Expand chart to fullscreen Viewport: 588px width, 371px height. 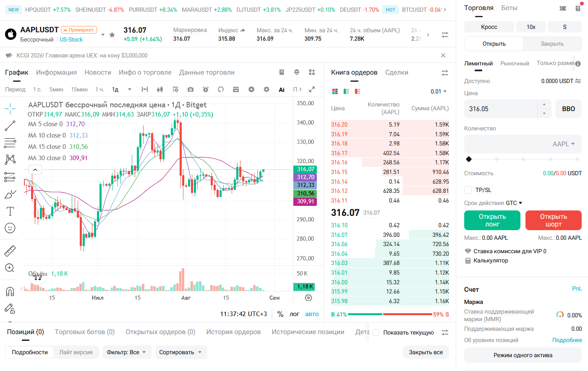pyautogui.click(x=312, y=89)
